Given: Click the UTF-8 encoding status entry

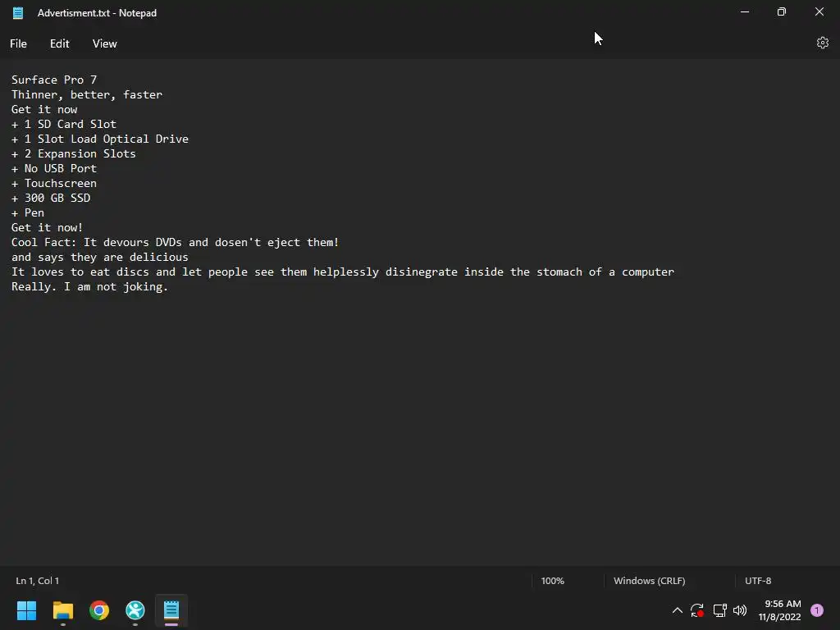Looking at the screenshot, I should click(758, 581).
